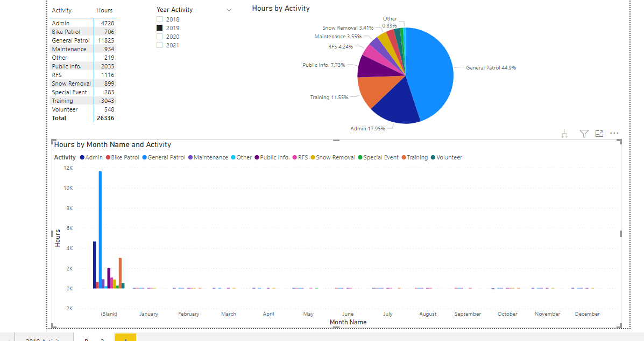Select the Special Event table row
The image size is (644, 341).
click(83, 92)
